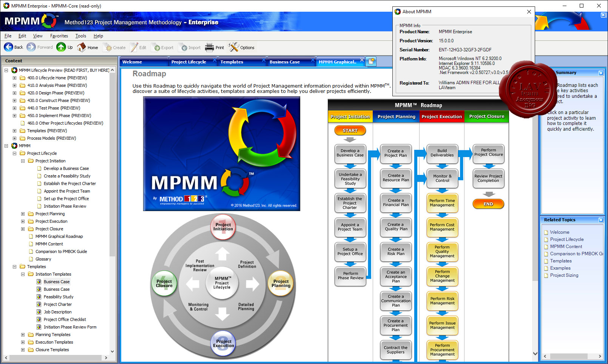Click Project Planning circle in lifecycle diagram
Viewport: 608px width, 364px height.
tap(281, 284)
